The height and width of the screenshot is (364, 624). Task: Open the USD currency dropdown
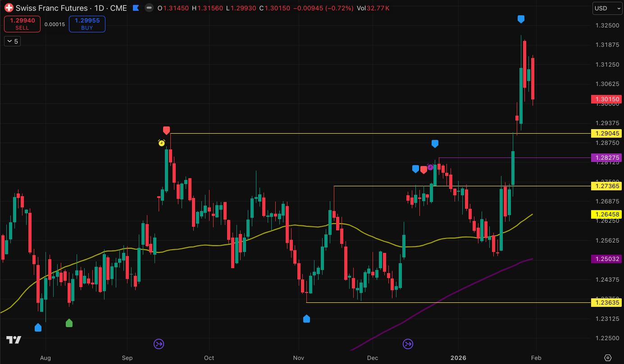point(607,8)
